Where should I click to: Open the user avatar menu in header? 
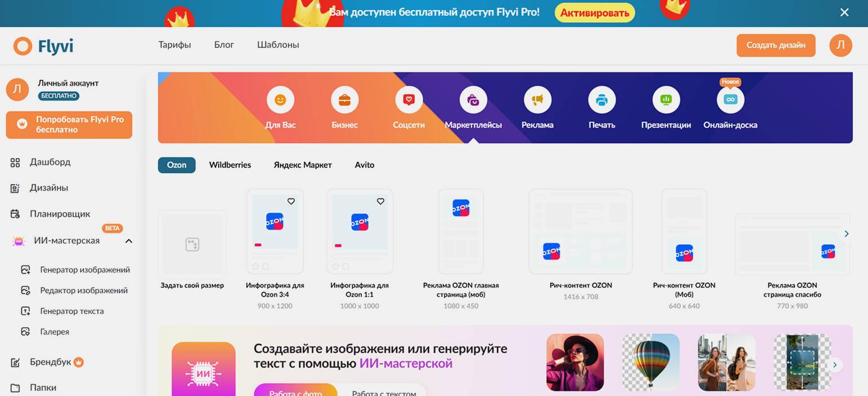pos(840,45)
